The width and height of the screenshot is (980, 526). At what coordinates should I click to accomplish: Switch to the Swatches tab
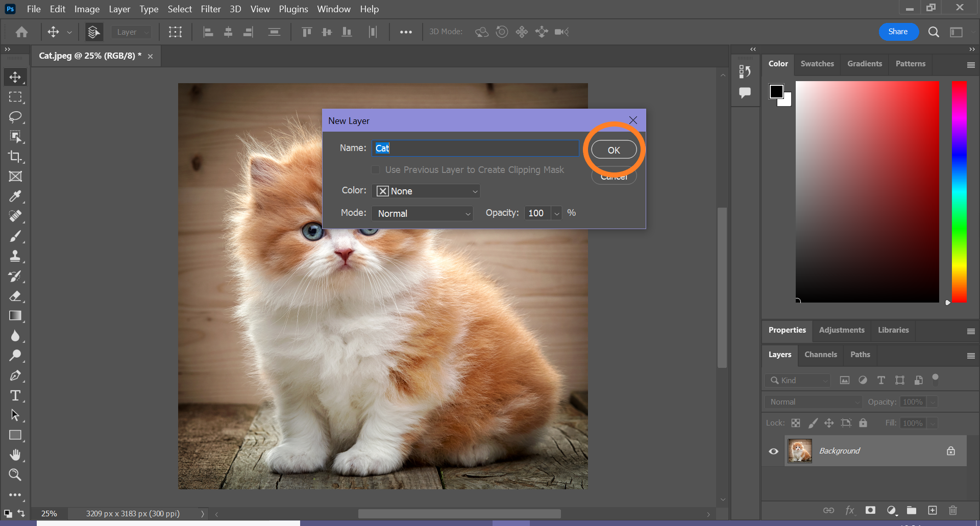pyautogui.click(x=817, y=64)
